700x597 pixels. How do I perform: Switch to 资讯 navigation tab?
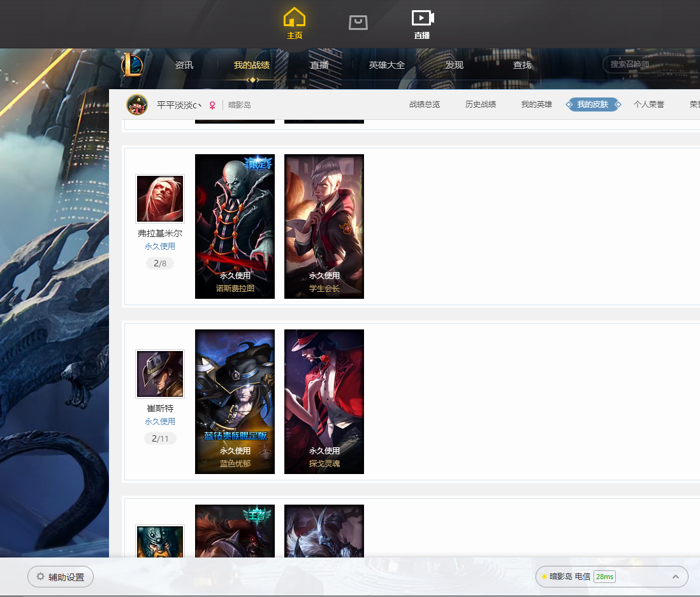coord(184,65)
